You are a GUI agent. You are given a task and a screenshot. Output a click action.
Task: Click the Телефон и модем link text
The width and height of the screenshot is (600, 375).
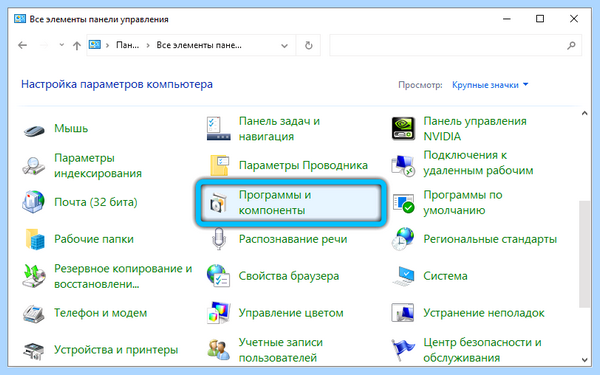[100, 313]
